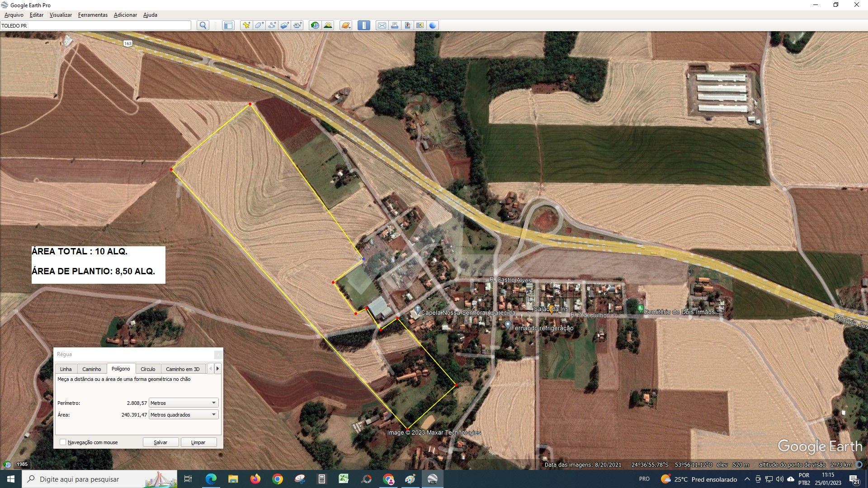This screenshot has height=488, width=868.
Task: Open the weather widget 25°C
Action: point(699,479)
